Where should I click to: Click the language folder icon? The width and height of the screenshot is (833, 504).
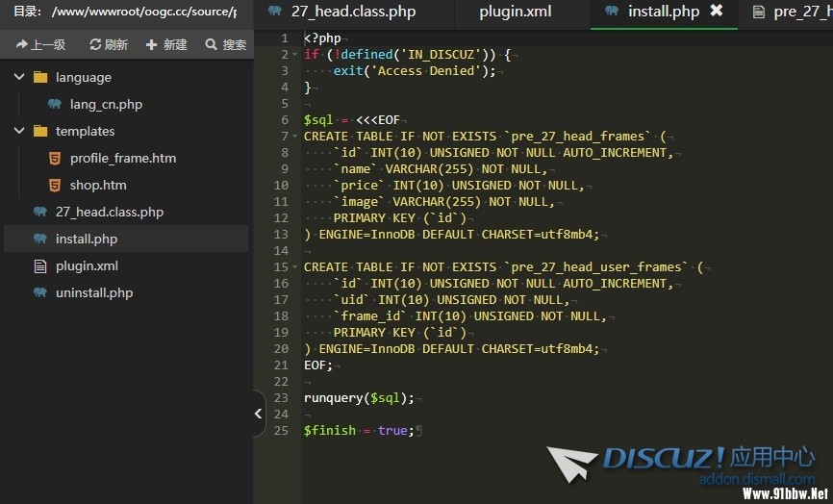(39, 77)
